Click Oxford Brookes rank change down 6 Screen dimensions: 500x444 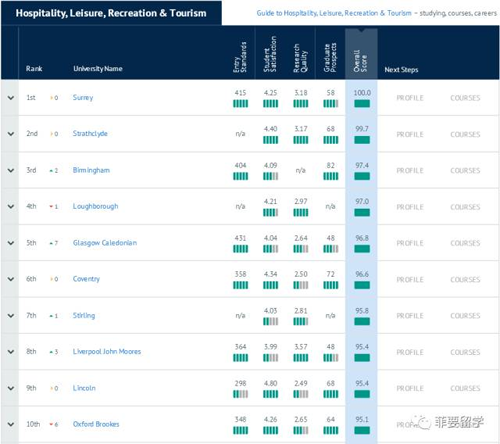point(54,425)
